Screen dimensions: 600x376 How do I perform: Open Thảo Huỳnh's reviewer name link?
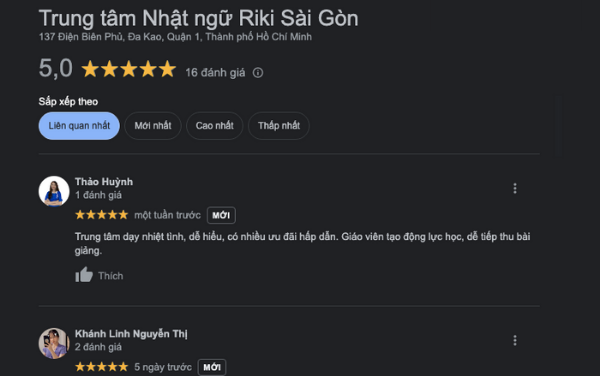coord(104,182)
